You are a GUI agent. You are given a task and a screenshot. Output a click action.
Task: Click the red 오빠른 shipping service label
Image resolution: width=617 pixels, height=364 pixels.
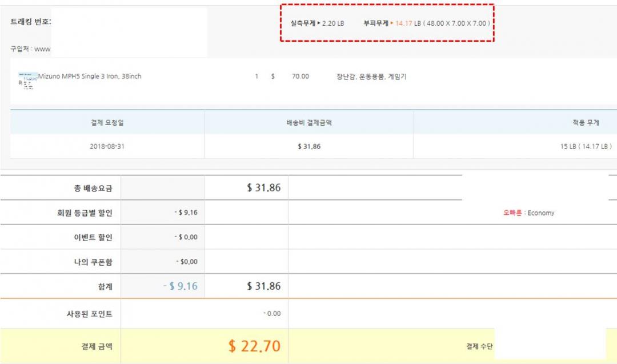coord(512,213)
